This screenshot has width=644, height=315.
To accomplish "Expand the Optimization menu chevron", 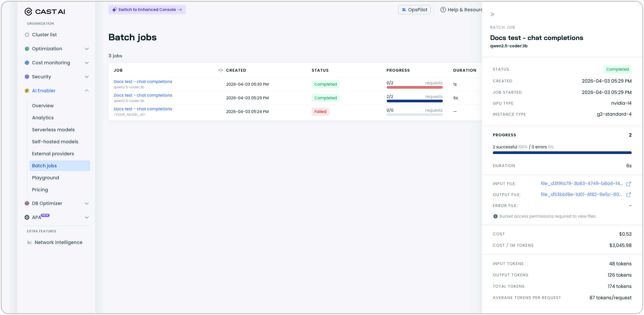I will [x=87, y=49].
